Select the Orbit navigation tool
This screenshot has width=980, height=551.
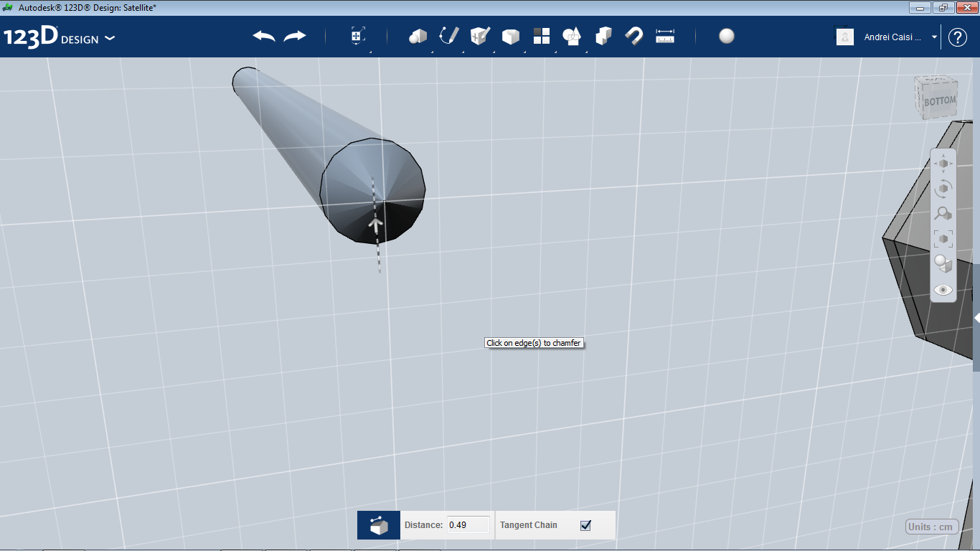tap(943, 189)
